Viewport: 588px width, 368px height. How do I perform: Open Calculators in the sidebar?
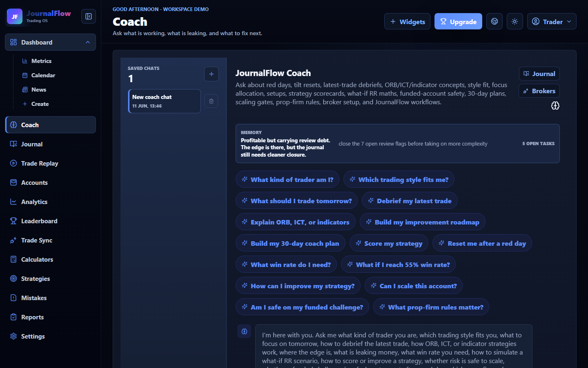pyautogui.click(x=51, y=259)
